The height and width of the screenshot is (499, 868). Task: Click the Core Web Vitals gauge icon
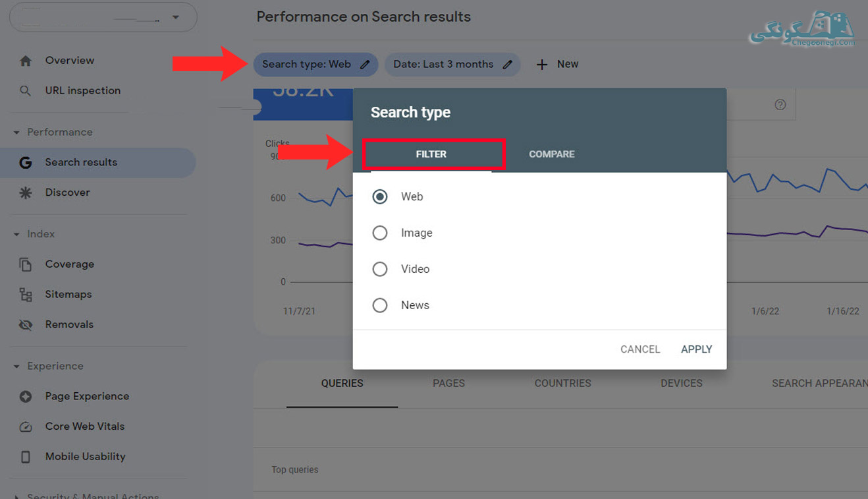point(26,426)
